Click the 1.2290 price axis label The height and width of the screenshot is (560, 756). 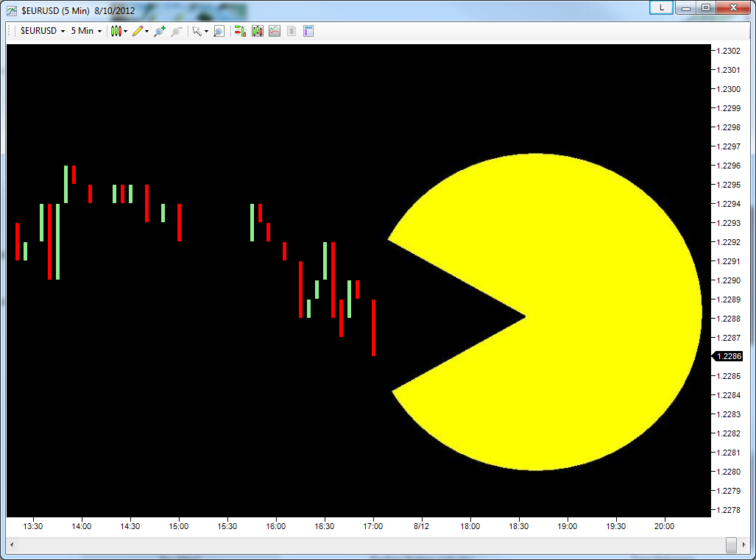tap(729, 280)
